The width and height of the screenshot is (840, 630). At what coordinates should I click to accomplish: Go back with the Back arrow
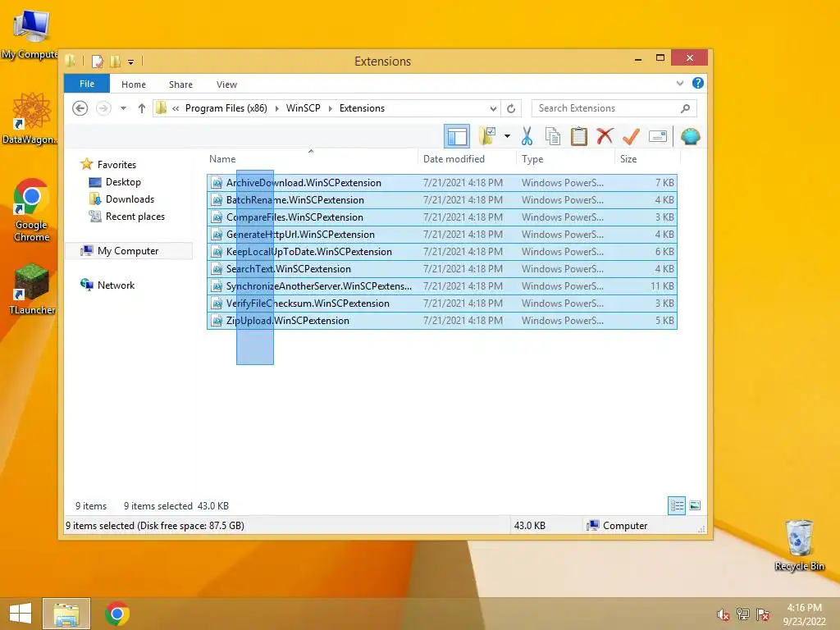pos(80,108)
